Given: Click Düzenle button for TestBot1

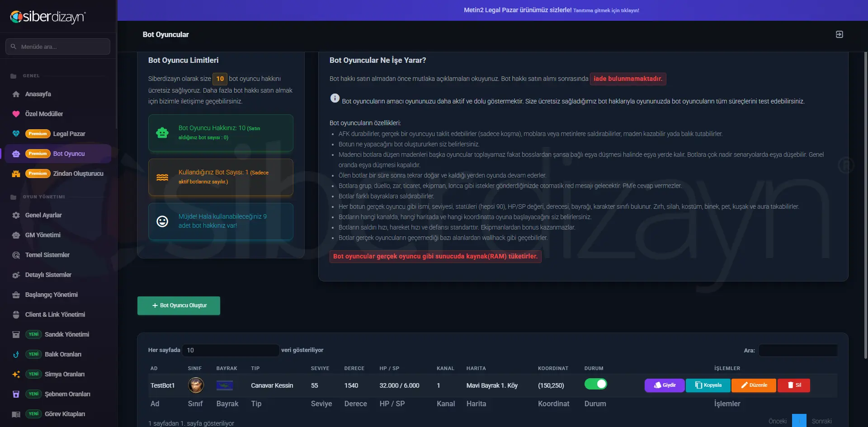Looking at the screenshot, I should click(754, 385).
